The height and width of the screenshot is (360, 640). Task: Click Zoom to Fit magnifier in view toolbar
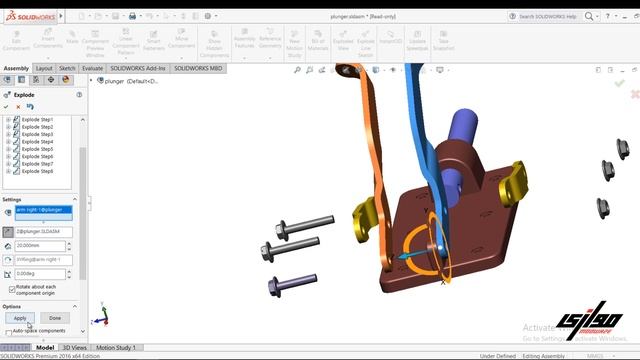click(x=297, y=70)
